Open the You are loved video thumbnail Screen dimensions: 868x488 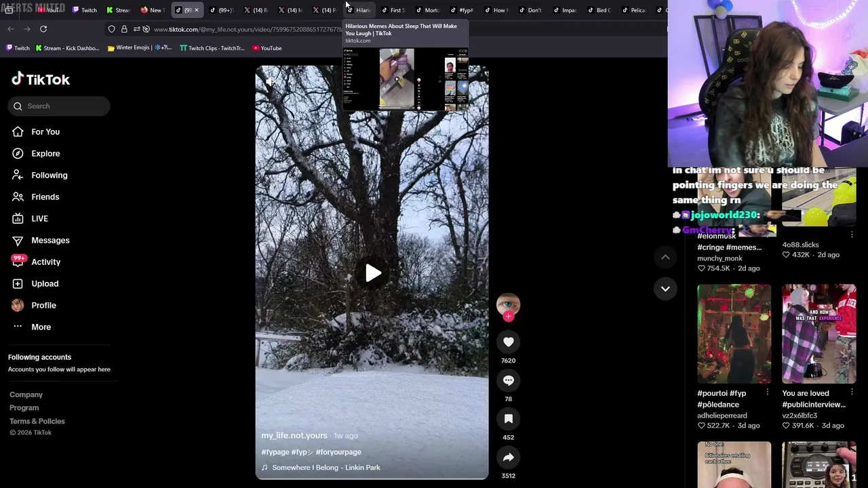(x=818, y=334)
